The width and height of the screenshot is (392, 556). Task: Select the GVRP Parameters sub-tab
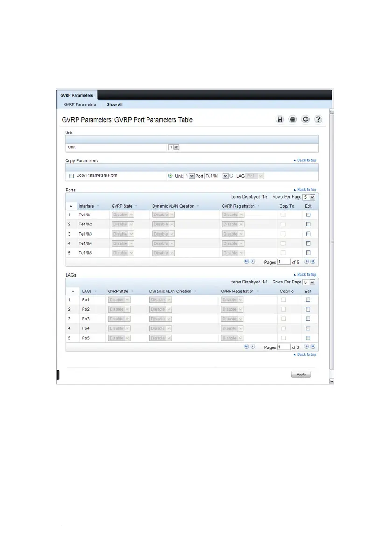pyautogui.click(x=80, y=104)
